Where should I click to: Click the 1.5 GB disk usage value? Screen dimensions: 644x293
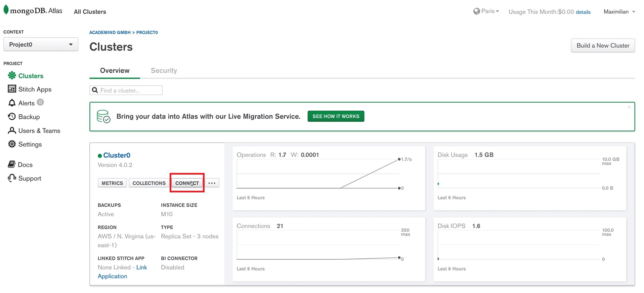484,155
